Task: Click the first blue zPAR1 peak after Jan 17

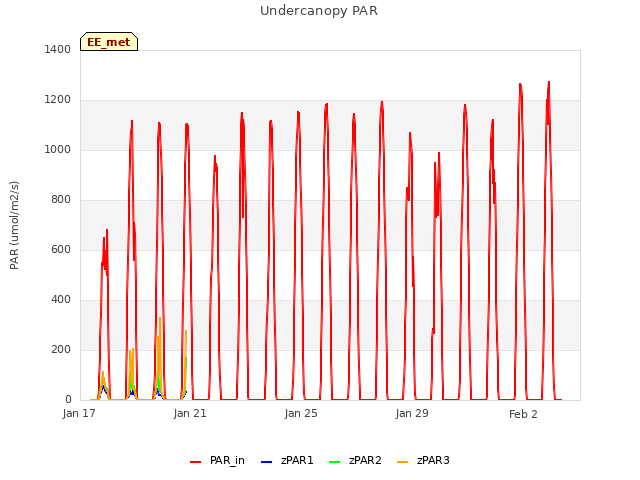Action: [104, 386]
